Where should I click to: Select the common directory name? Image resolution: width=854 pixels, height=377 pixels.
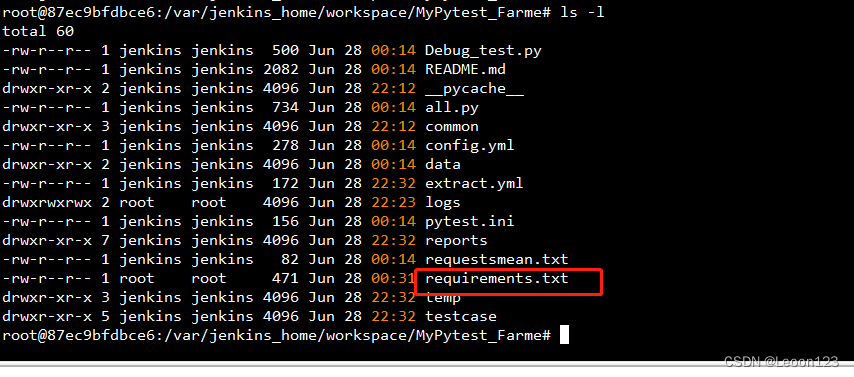tap(452, 127)
